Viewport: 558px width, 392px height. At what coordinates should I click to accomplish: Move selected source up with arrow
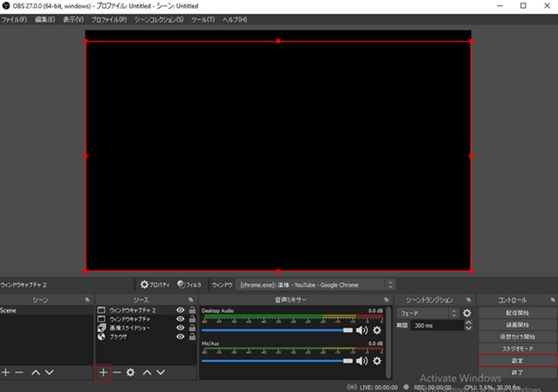[x=147, y=372]
